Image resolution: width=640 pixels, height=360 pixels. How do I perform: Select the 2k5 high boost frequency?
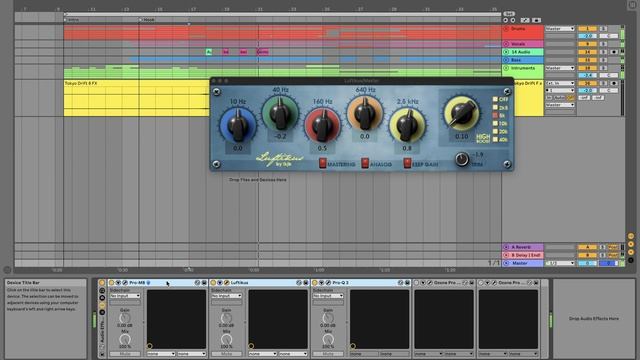pos(495,107)
